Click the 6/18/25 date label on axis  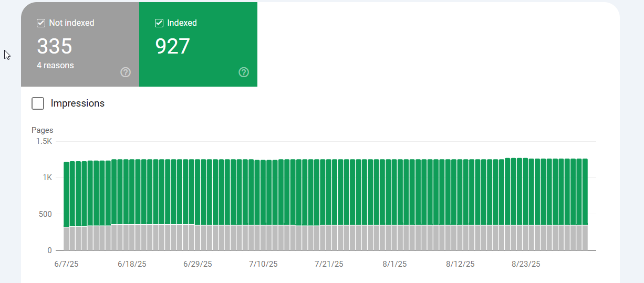click(133, 264)
